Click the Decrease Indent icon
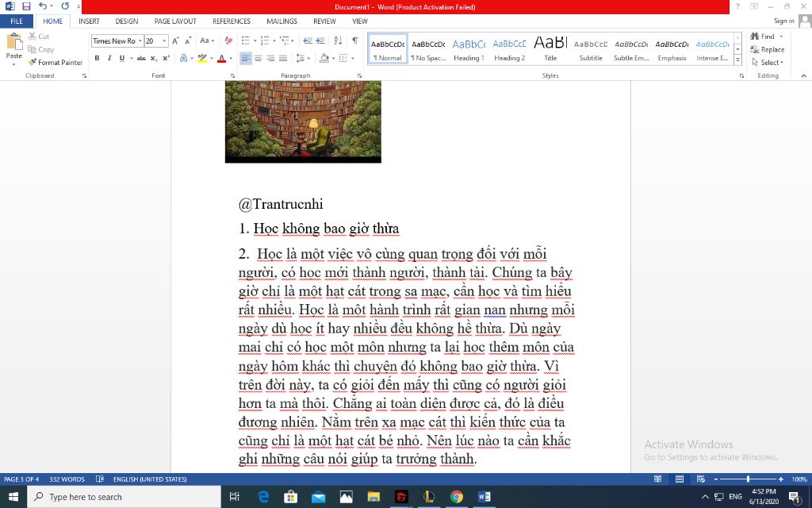The height and width of the screenshot is (508, 812). tap(308, 41)
